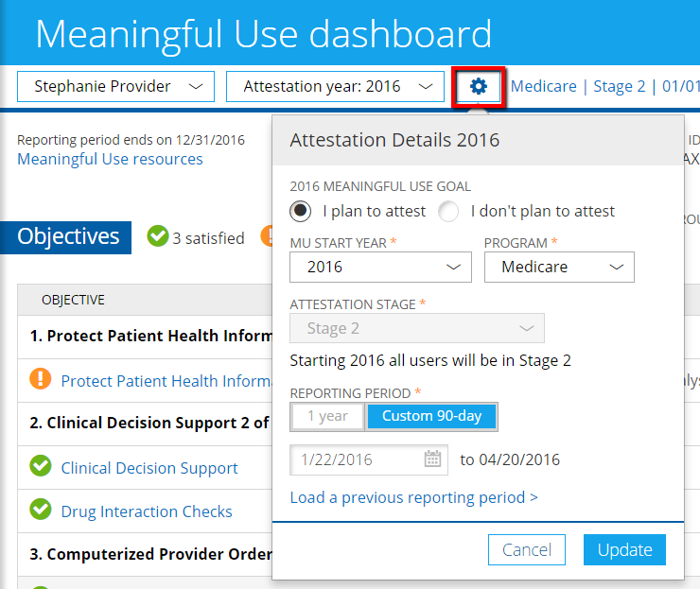Open the Stephanie Provider dropdown

[x=115, y=87]
